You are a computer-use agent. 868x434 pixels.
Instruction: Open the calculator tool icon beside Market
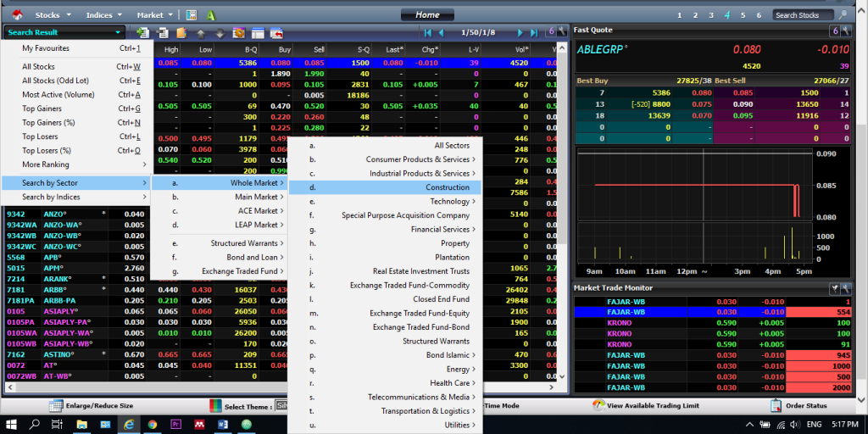point(192,15)
